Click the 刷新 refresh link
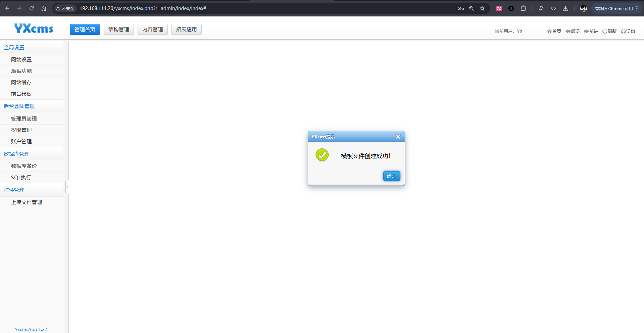Viewport: 644px width, 333px height. coord(609,31)
